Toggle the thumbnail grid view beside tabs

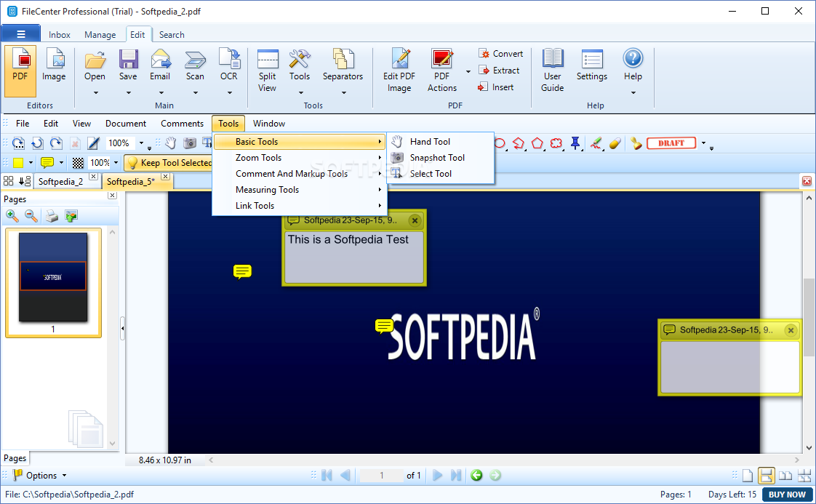coord(8,181)
